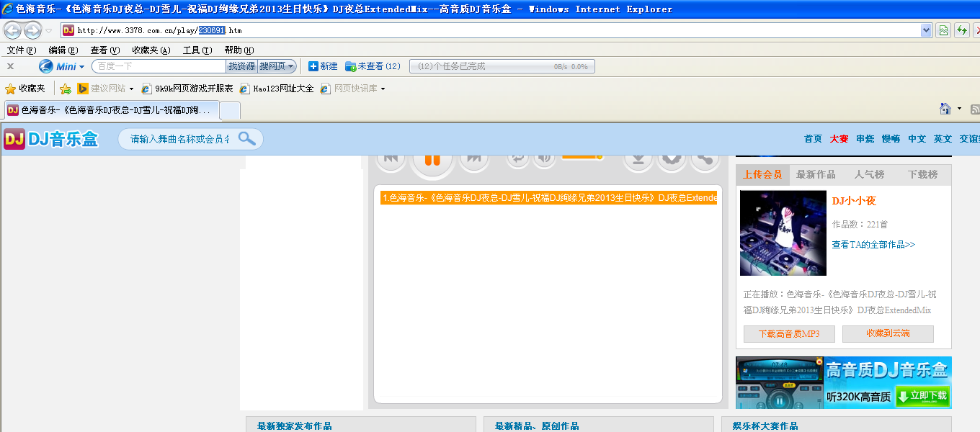Open Hao123网址大全 bookmark
Image resolution: width=980 pixels, height=432 pixels.
point(277,89)
